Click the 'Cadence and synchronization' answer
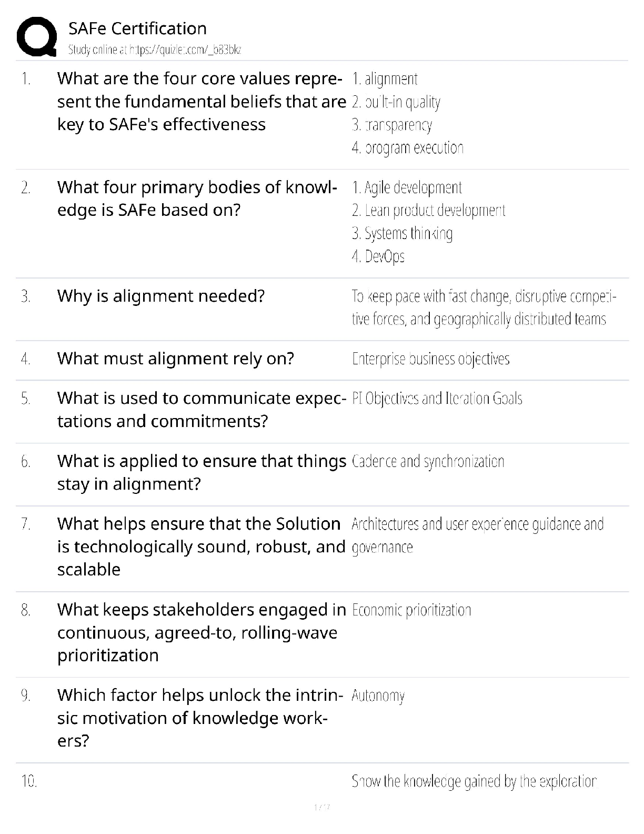644x834 pixels. coord(428,462)
